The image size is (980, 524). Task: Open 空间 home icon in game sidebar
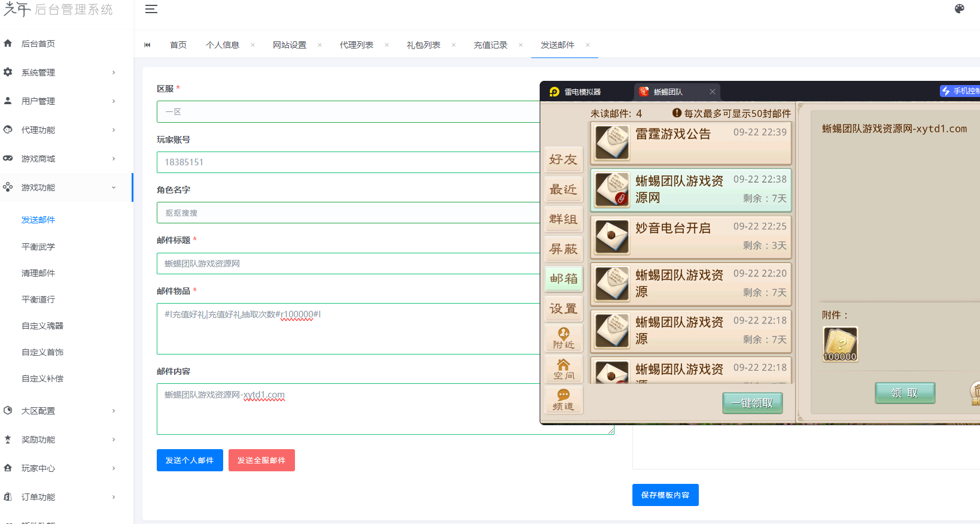pos(563,369)
